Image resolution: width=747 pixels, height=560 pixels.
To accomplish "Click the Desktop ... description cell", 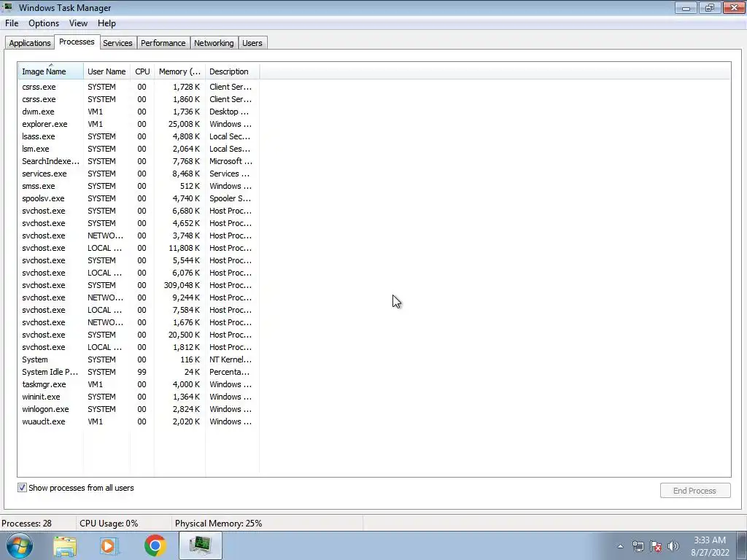I will (229, 112).
